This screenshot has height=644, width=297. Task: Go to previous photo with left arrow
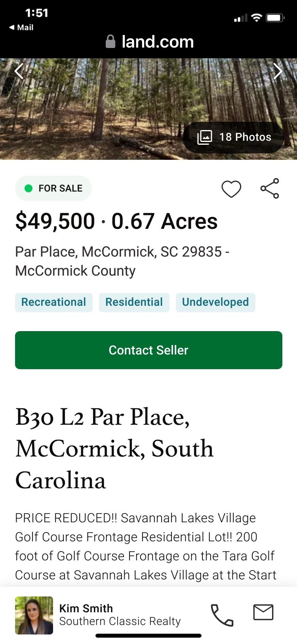(19, 71)
